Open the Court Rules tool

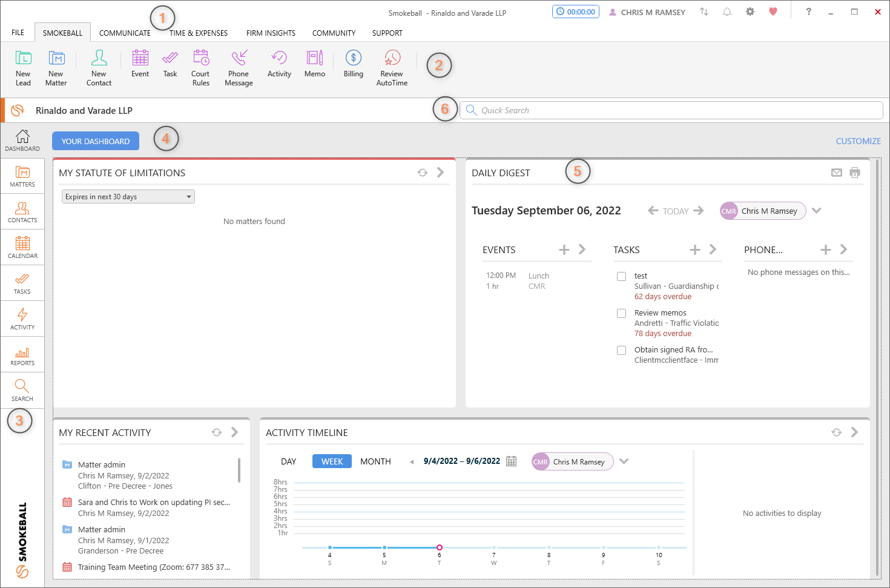coord(200,67)
